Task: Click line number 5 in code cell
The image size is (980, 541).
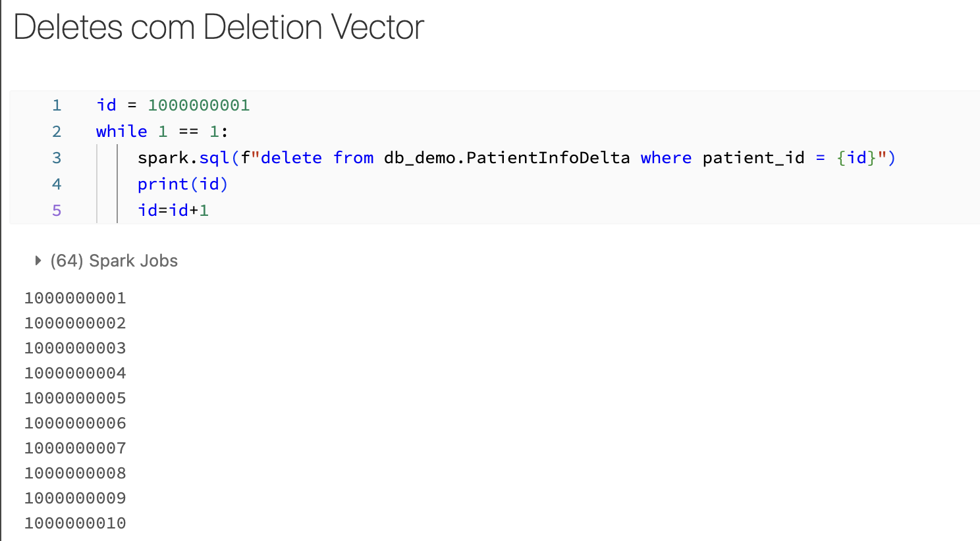Action: click(x=57, y=211)
